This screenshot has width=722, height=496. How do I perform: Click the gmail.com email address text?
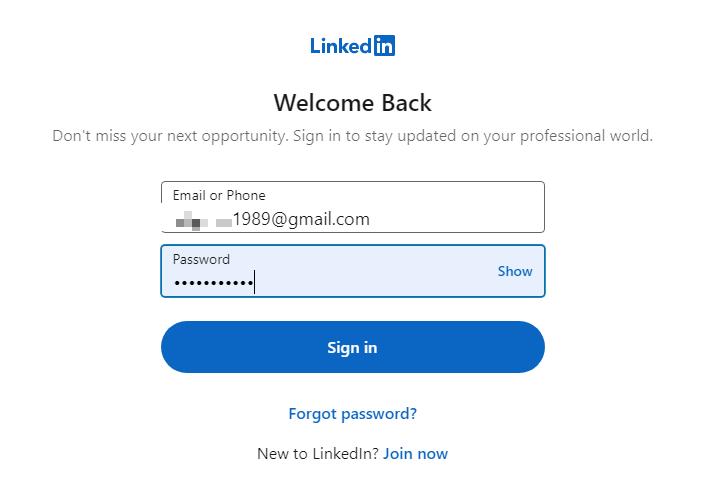(x=301, y=220)
